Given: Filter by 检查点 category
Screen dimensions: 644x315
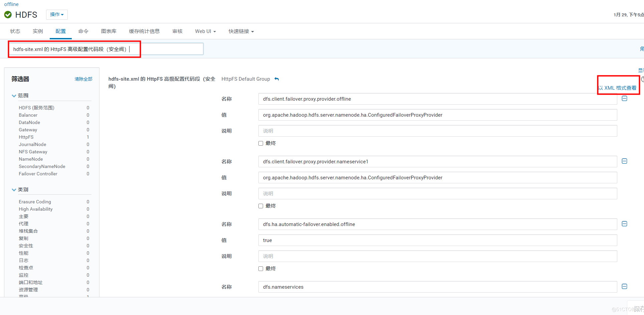Looking at the screenshot, I should click(26, 268).
